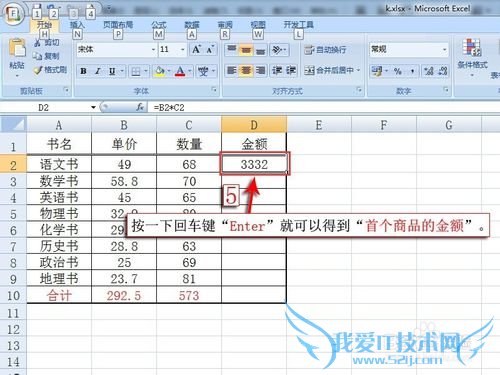Select the Format Painter brush
Image resolution: width=500 pixels, height=375 pixels.
38,70
